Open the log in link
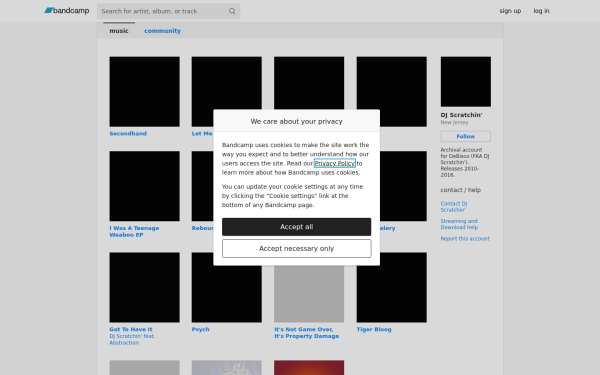Screen dimensions: 600x375 [541, 11]
